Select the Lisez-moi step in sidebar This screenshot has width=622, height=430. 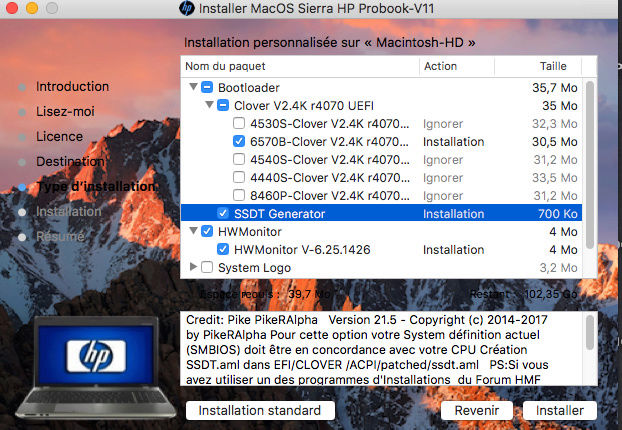[x=65, y=111]
